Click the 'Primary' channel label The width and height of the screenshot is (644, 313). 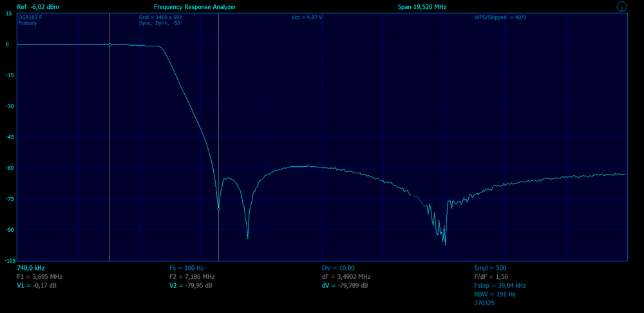(28, 23)
